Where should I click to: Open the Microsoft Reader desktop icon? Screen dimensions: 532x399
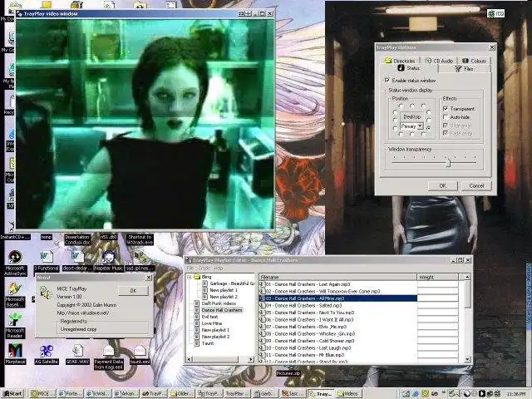point(15,319)
